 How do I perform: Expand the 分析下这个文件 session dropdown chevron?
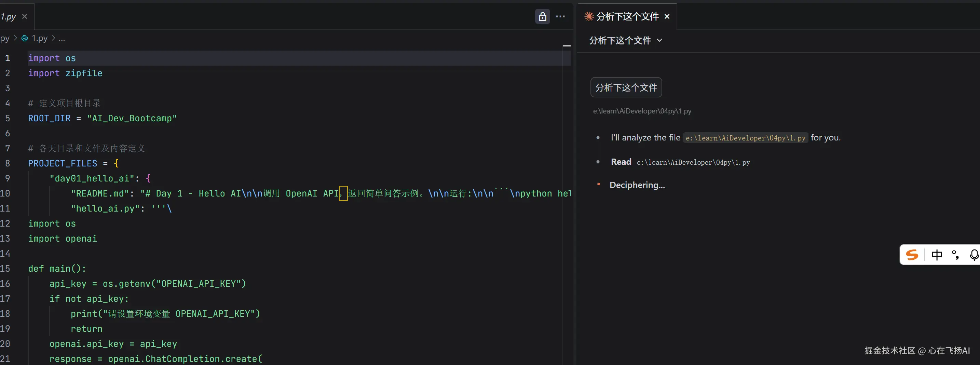pyautogui.click(x=660, y=40)
